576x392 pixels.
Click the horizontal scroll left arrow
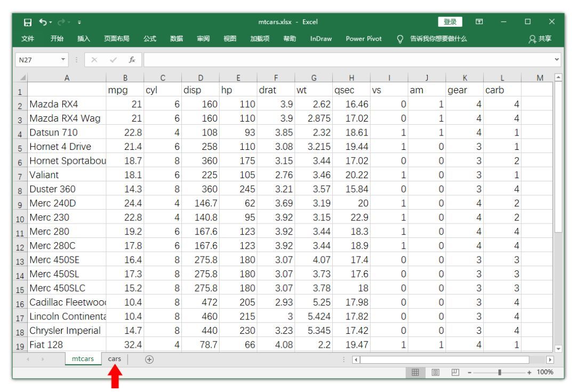(x=356, y=359)
